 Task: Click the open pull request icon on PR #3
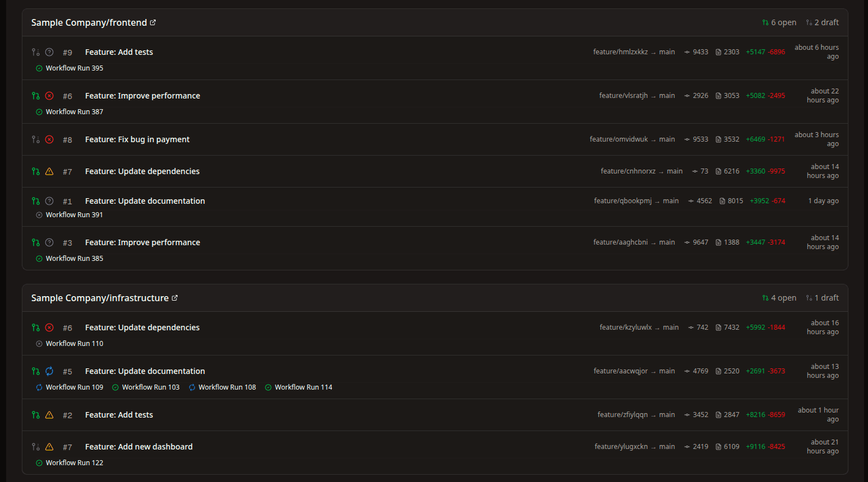pos(36,242)
